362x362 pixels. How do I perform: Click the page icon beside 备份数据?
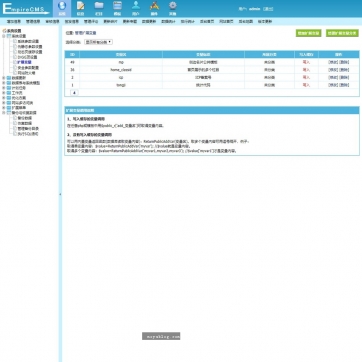click(15, 118)
